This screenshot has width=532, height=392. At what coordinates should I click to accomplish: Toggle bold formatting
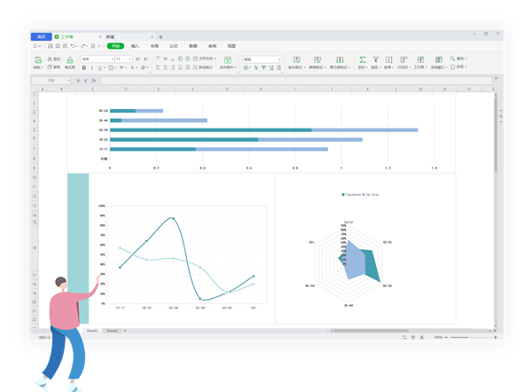(84, 67)
